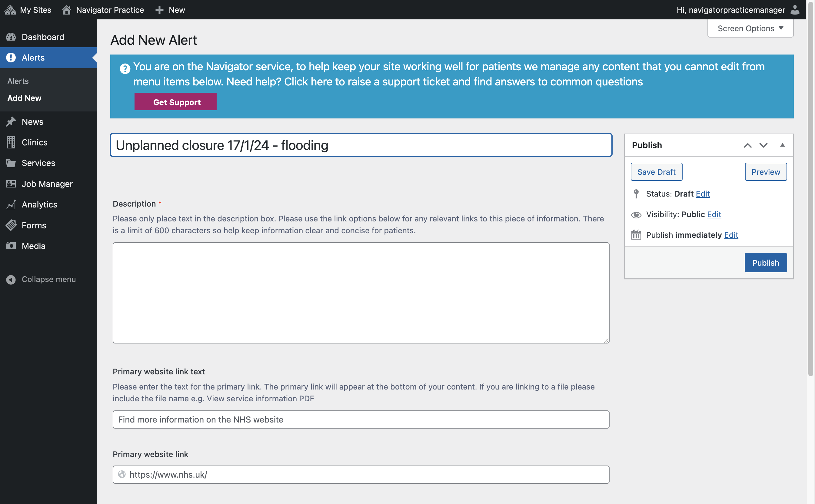This screenshot has width=815, height=504.
Task: Click the Primary website link text field
Action: tap(361, 419)
